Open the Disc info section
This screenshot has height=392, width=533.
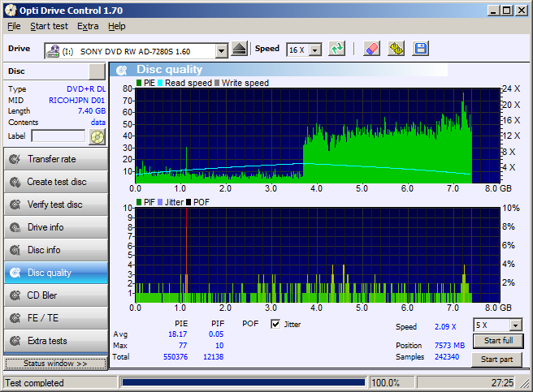(x=56, y=250)
